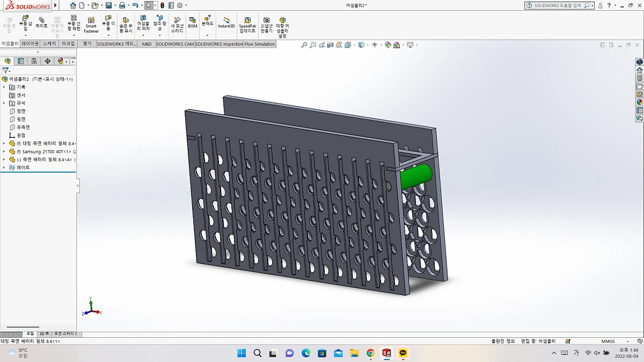Open the Save dropdown arrow
644x362 pixels.
tap(114, 5)
